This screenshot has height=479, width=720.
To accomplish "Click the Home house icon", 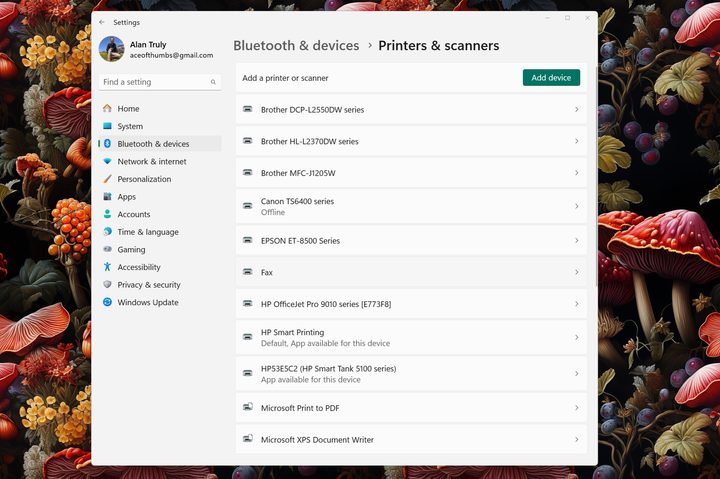I will [x=107, y=108].
